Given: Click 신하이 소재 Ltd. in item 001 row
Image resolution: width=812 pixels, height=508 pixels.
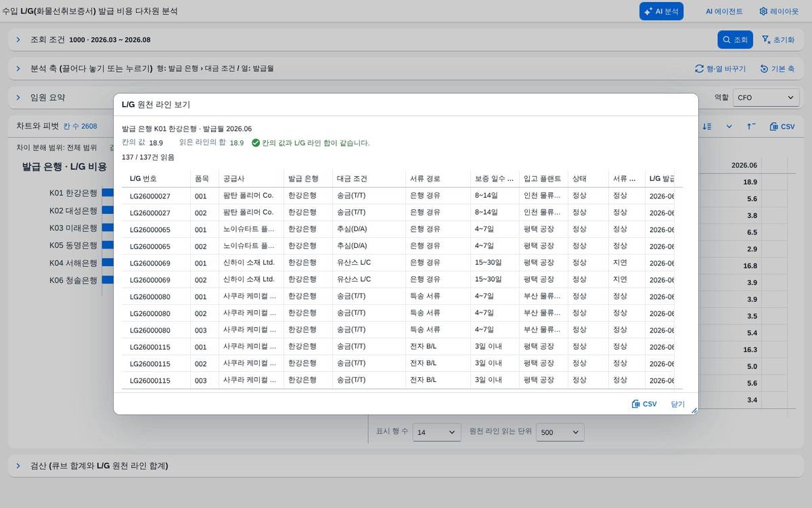Looking at the screenshot, I should (249, 263).
